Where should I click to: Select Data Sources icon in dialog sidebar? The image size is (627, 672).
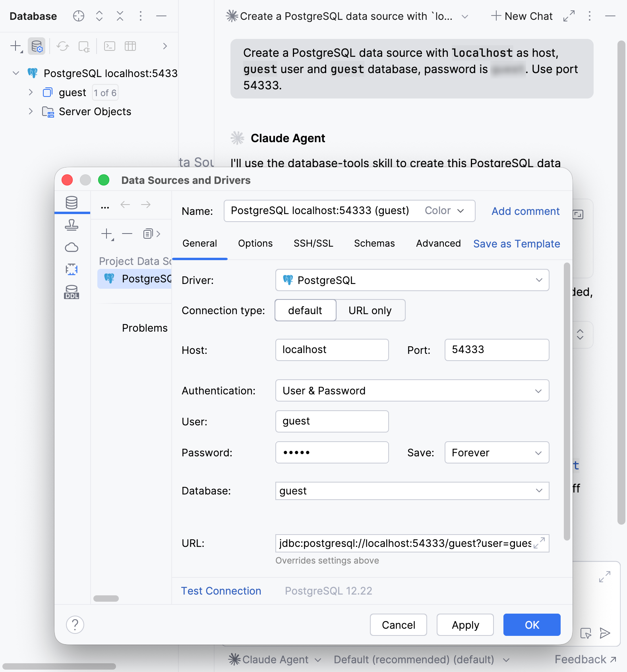coord(72,203)
